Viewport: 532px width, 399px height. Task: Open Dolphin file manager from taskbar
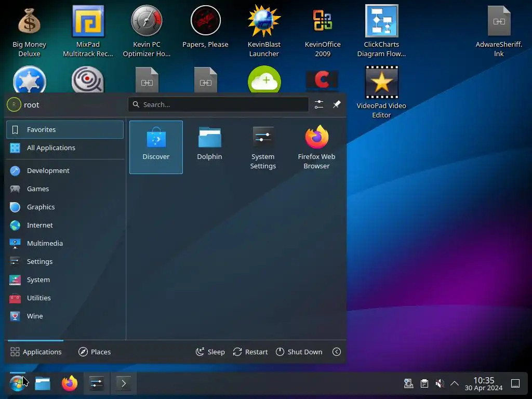[x=43, y=383]
